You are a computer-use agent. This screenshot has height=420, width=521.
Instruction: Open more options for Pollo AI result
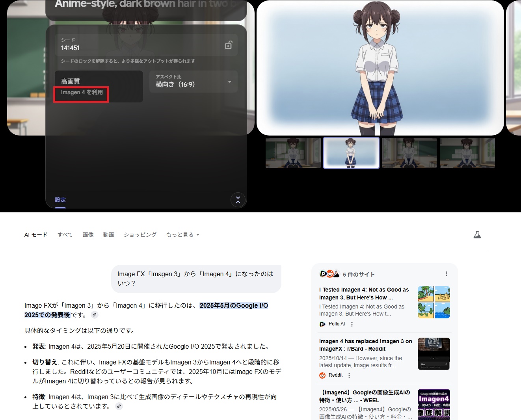click(352, 324)
